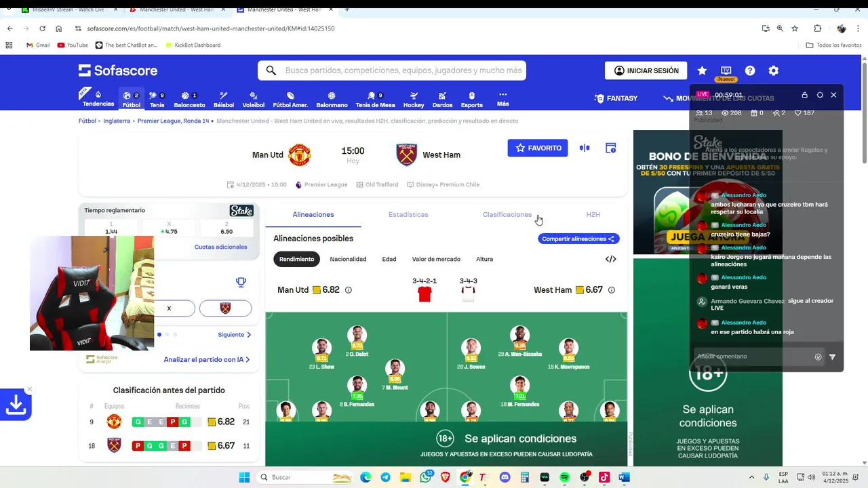Click Compartir alineaciones button
The width and height of the screenshot is (868, 488).
(x=578, y=239)
